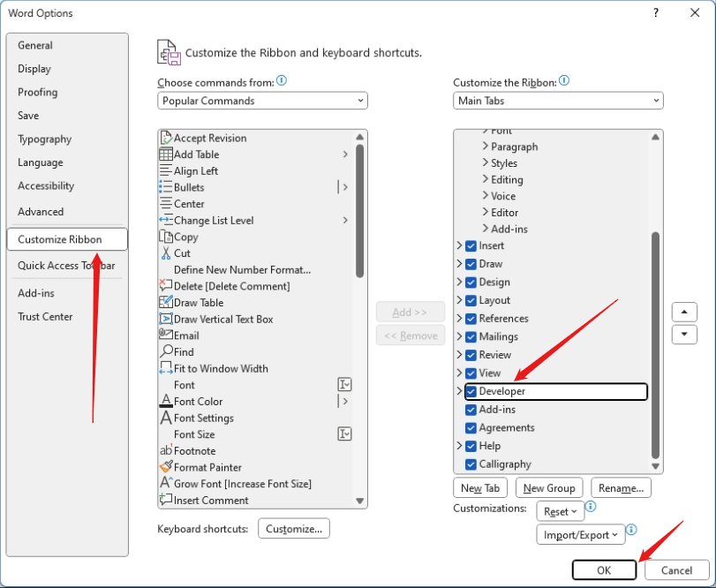Select the Insert Comment command icon
This screenshot has width=716, height=588.
166,500
